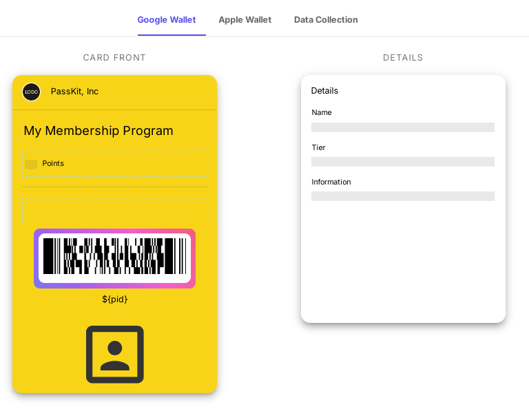Select the Points field box
Viewport: 529px width, 420px height.
click(115, 164)
